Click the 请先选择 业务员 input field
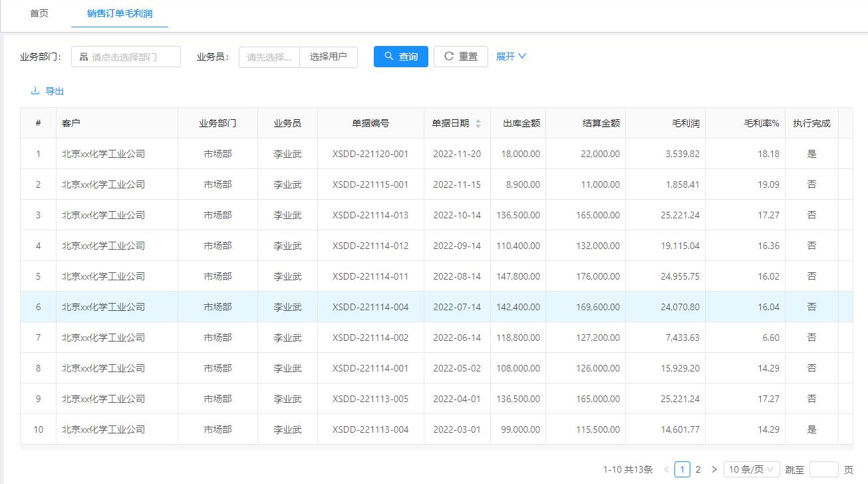This screenshot has width=868, height=484. [269, 57]
